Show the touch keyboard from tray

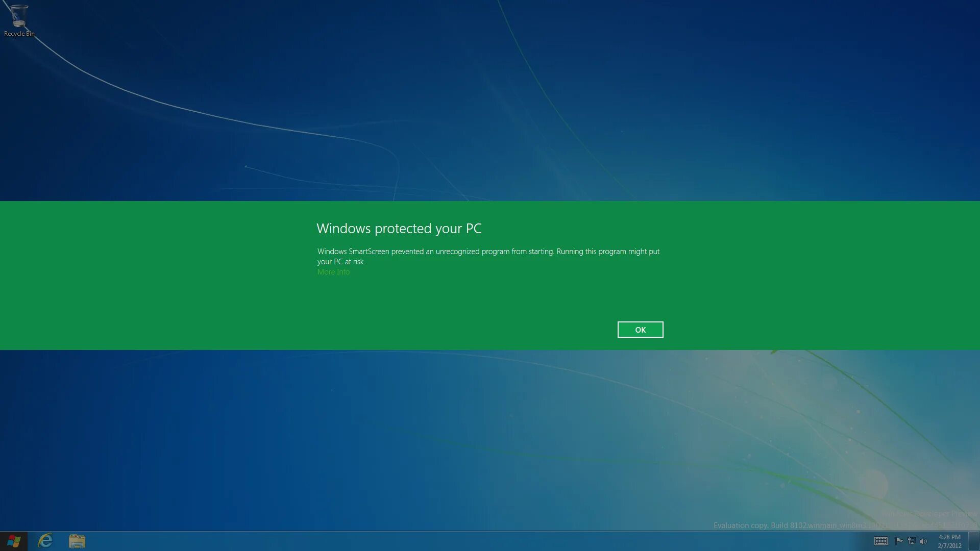[x=881, y=541]
